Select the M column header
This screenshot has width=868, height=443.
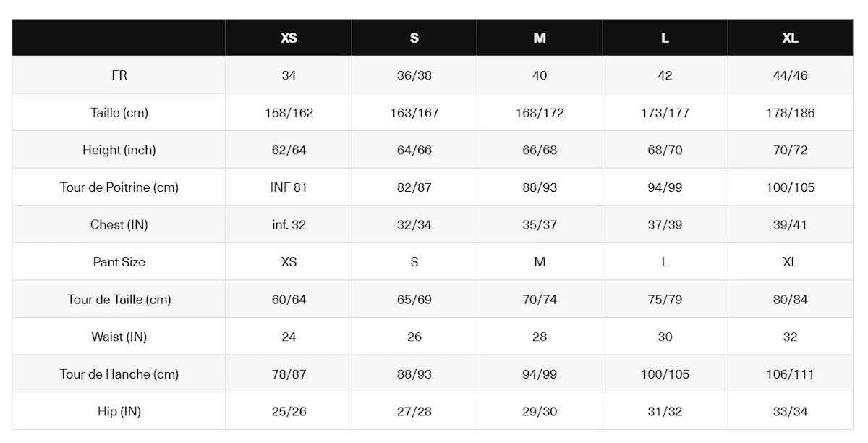click(x=540, y=38)
